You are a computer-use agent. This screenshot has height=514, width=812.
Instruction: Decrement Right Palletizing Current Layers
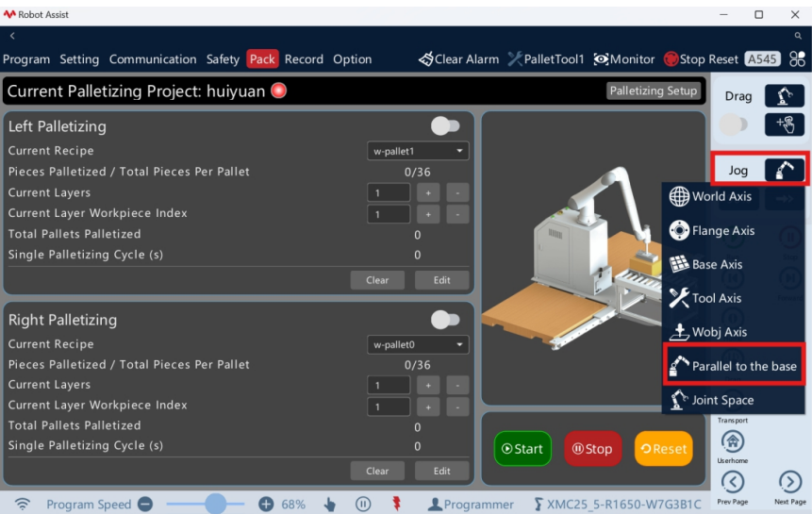[x=457, y=385]
